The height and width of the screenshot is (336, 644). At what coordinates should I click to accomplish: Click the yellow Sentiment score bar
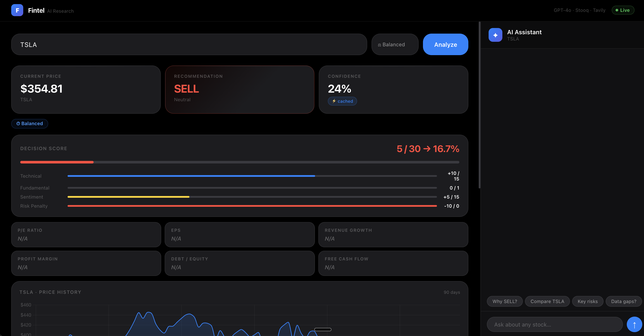(x=128, y=197)
